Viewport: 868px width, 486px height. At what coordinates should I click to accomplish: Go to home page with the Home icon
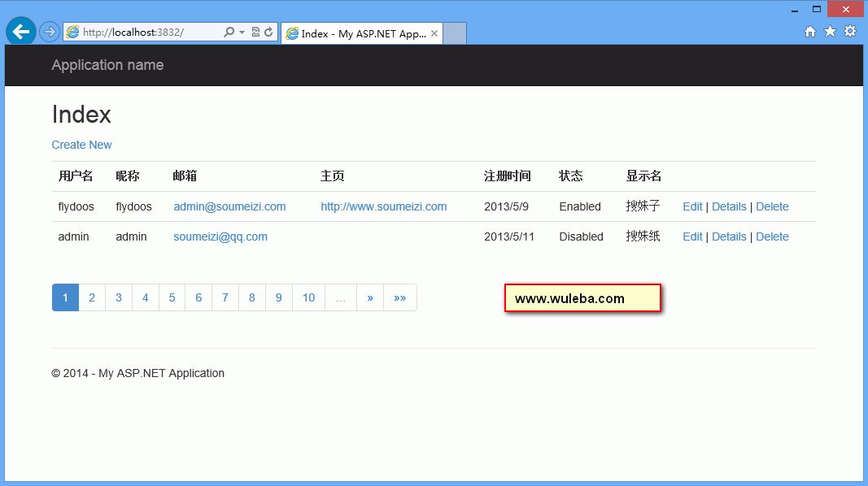pyautogui.click(x=810, y=31)
